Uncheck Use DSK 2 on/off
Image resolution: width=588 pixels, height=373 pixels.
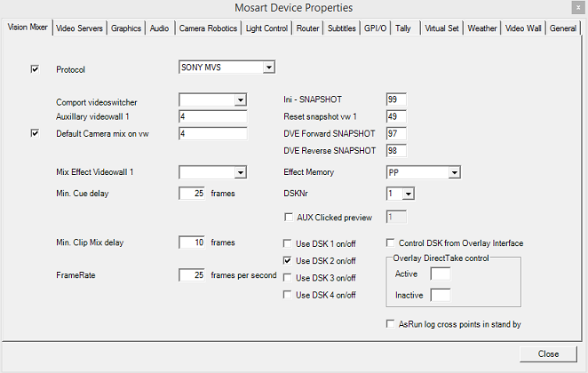coord(288,260)
